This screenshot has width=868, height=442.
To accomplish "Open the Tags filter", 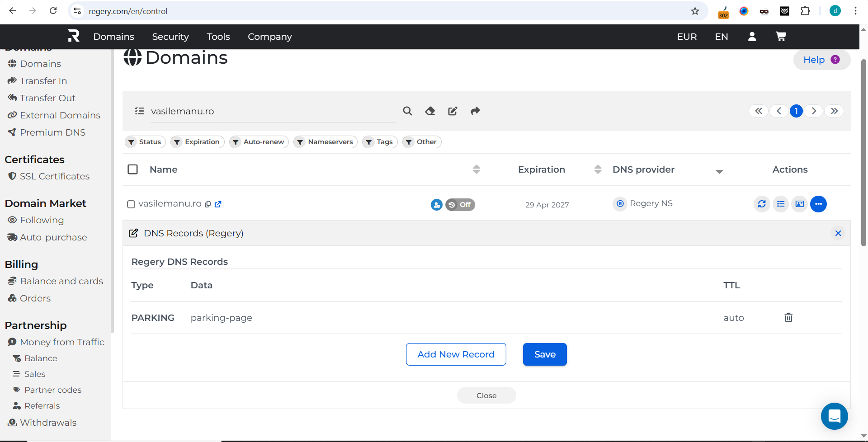I will [x=380, y=142].
